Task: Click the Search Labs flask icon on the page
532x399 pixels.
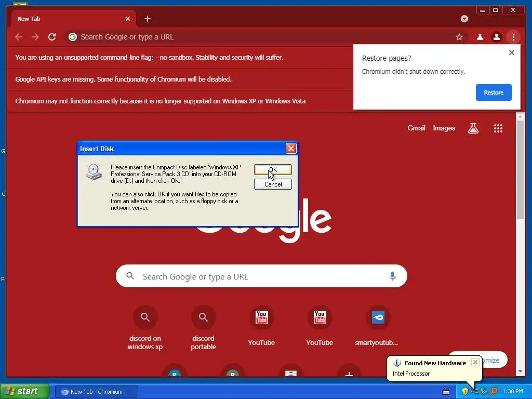Action: [473, 128]
